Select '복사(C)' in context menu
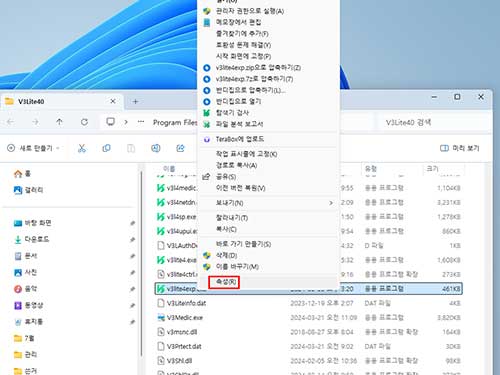Image resolution: width=500 pixels, height=375 pixels. click(x=226, y=229)
